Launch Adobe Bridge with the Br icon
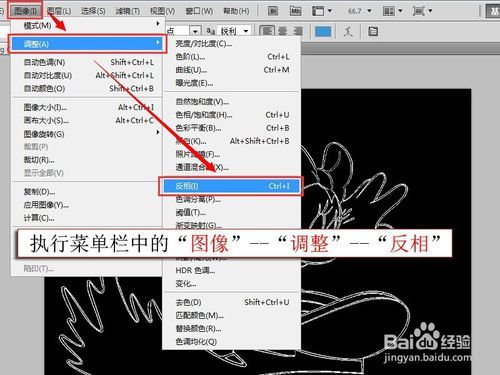 pyautogui.click(x=273, y=11)
